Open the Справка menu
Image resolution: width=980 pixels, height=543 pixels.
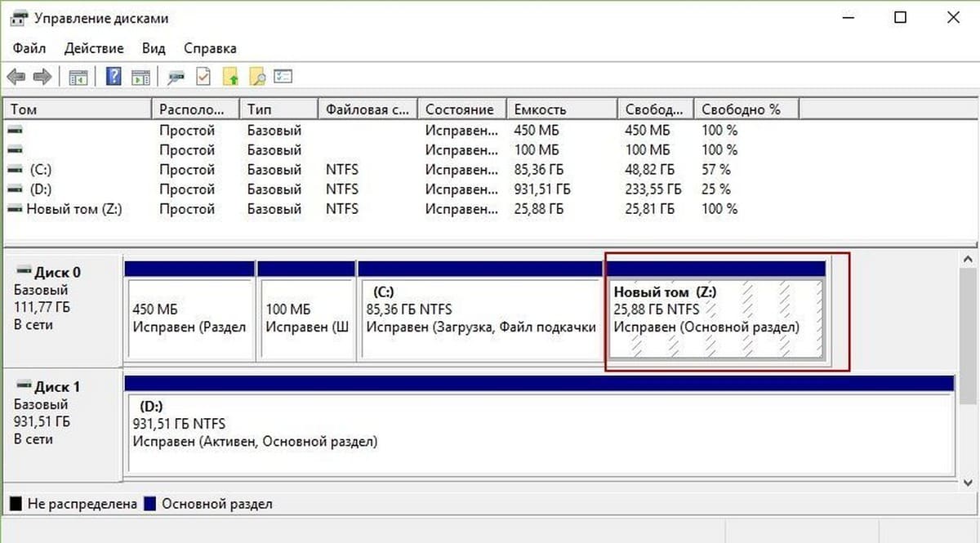pyautogui.click(x=210, y=48)
